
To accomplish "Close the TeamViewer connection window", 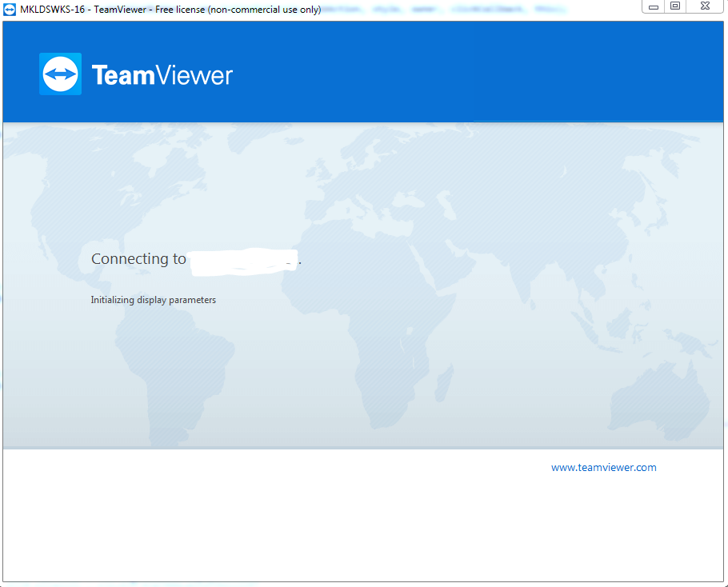I will tap(705, 6).
